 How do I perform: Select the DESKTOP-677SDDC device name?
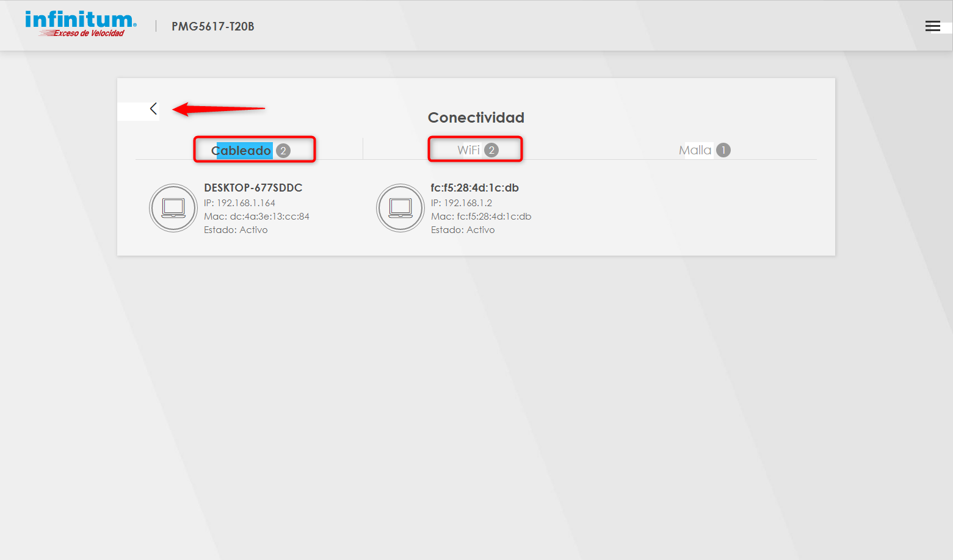click(x=253, y=188)
